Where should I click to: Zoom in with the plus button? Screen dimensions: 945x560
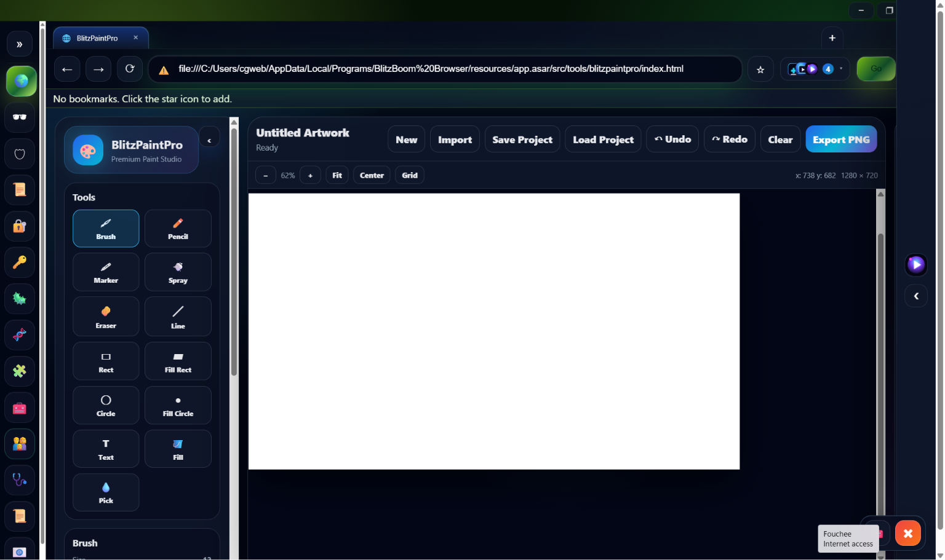tap(310, 175)
